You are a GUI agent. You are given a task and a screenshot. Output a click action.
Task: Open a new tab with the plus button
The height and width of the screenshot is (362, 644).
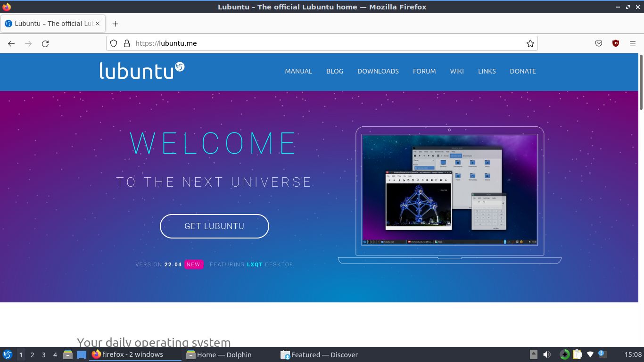pyautogui.click(x=115, y=24)
